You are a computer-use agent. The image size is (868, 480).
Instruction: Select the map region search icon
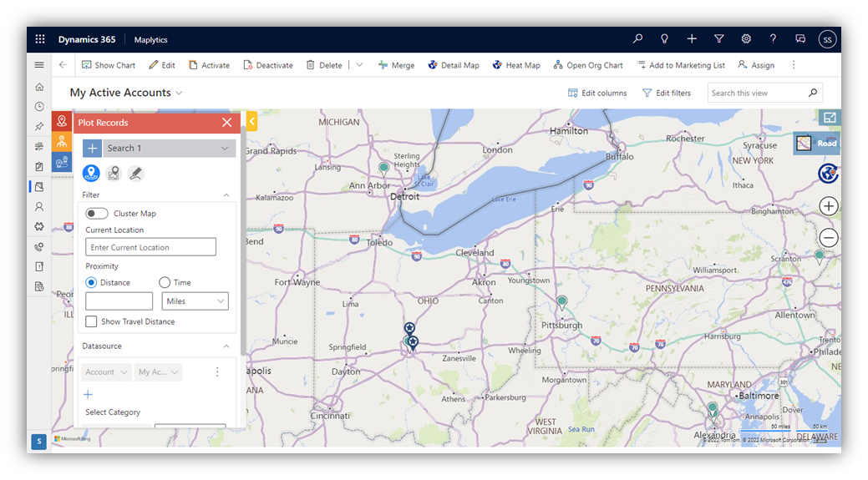[x=114, y=174]
